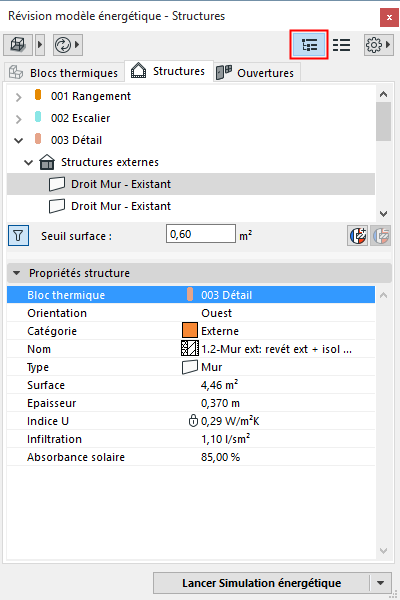The image size is (400, 600).
Task: Click the Epaisseur value 0,370 m
Action: pyautogui.click(x=220, y=403)
